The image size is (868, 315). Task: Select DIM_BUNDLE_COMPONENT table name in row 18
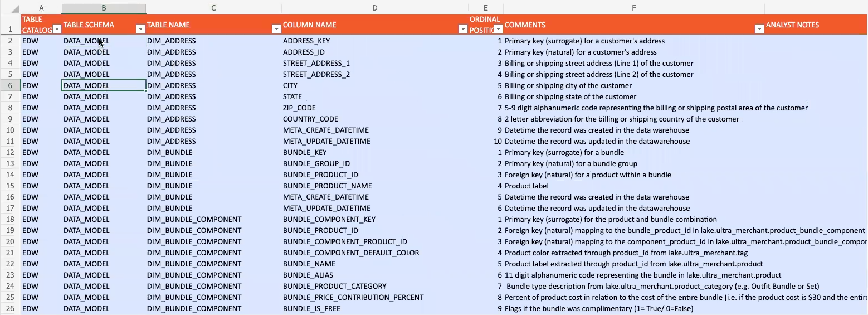tap(214, 219)
